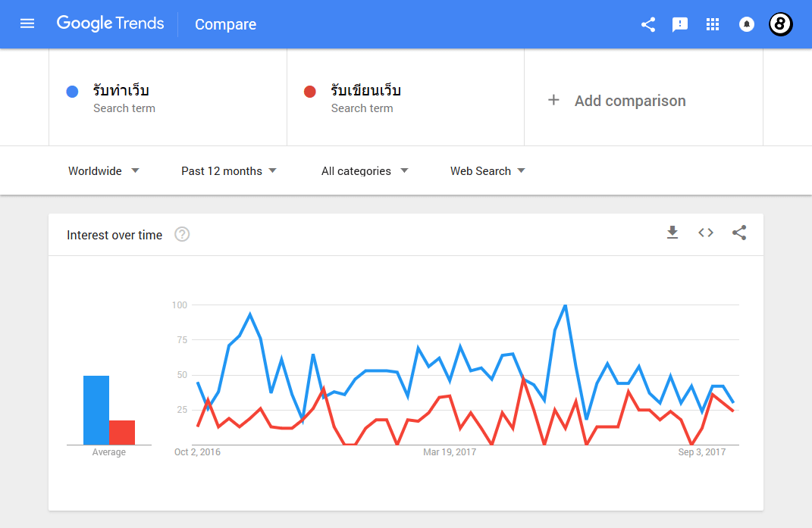Show help for Interest over time
Viewport: 812px width, 528px height.
point(182,235)
